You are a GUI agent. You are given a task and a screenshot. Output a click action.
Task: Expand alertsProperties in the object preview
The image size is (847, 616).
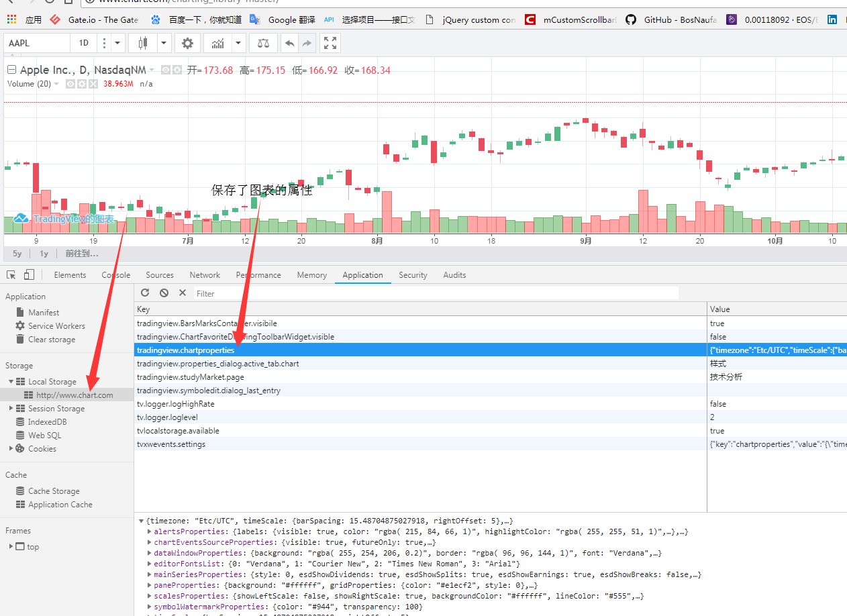click(x=149, y=531)
